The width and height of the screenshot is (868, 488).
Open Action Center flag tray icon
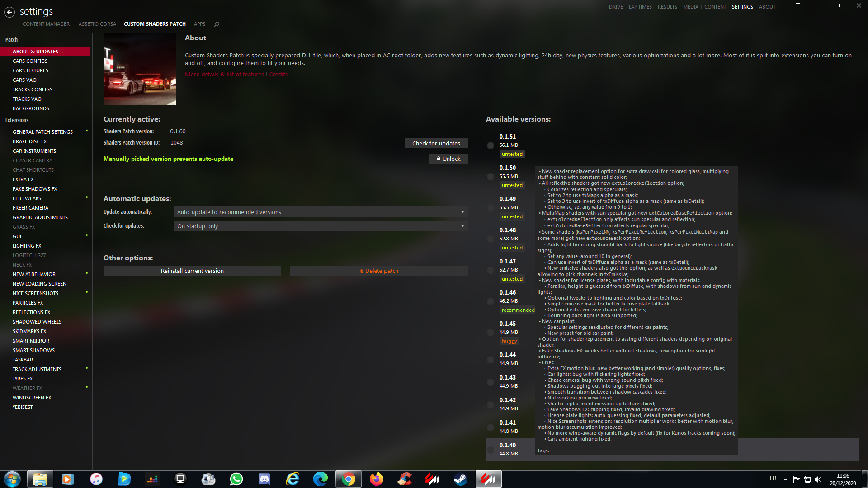[797, 479]
